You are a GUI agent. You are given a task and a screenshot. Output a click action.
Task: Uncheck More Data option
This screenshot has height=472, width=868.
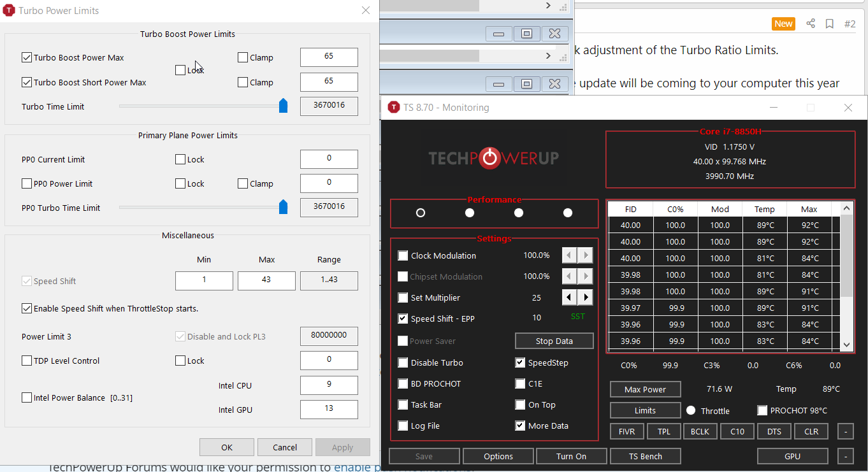(x=520, y=426)
